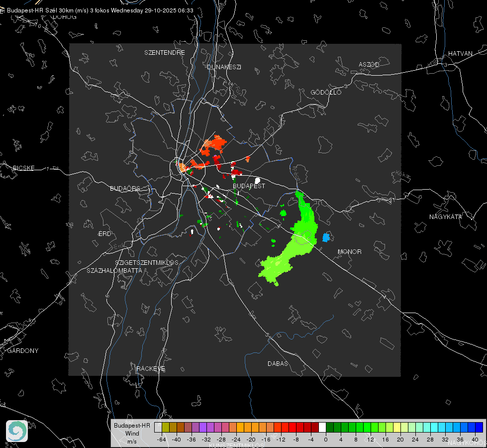Click the DOROG map label
This screenshot has height=448, width=487.
pyautogui.click(x=65, y=17)
